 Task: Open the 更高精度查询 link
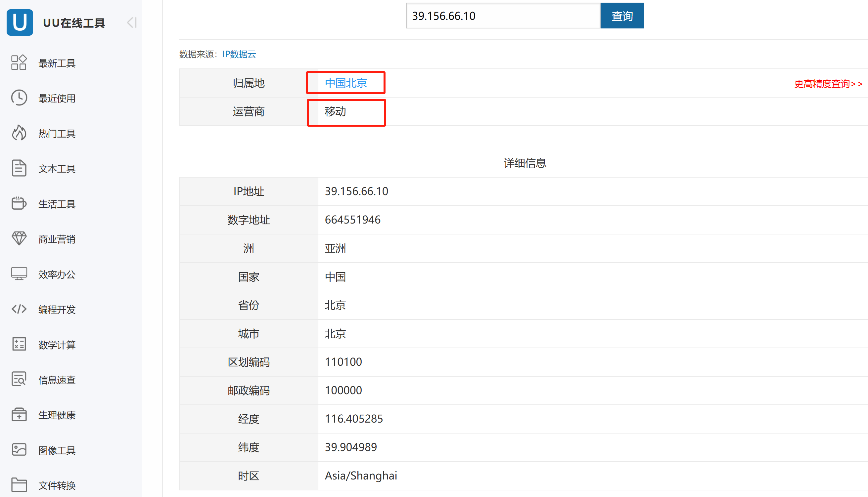point(828,84)
